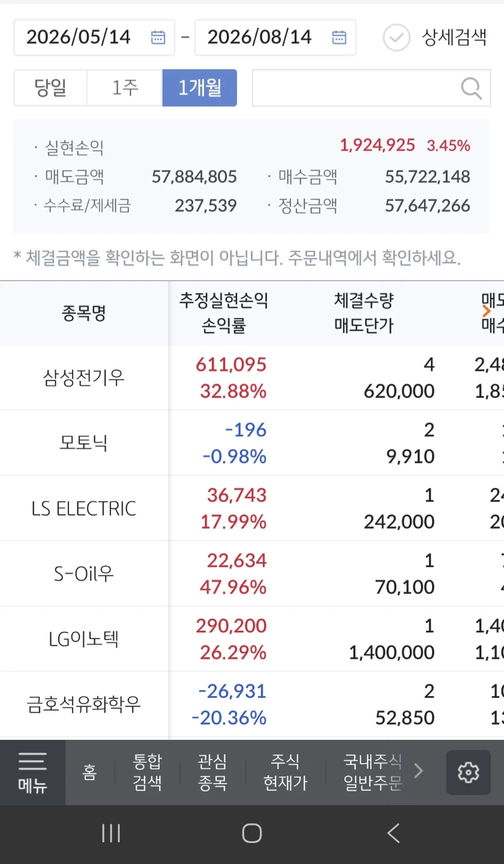Open the 2026/05/14 start date field
504x864 pixels.
pyautogui.click(x=94, y=37)
